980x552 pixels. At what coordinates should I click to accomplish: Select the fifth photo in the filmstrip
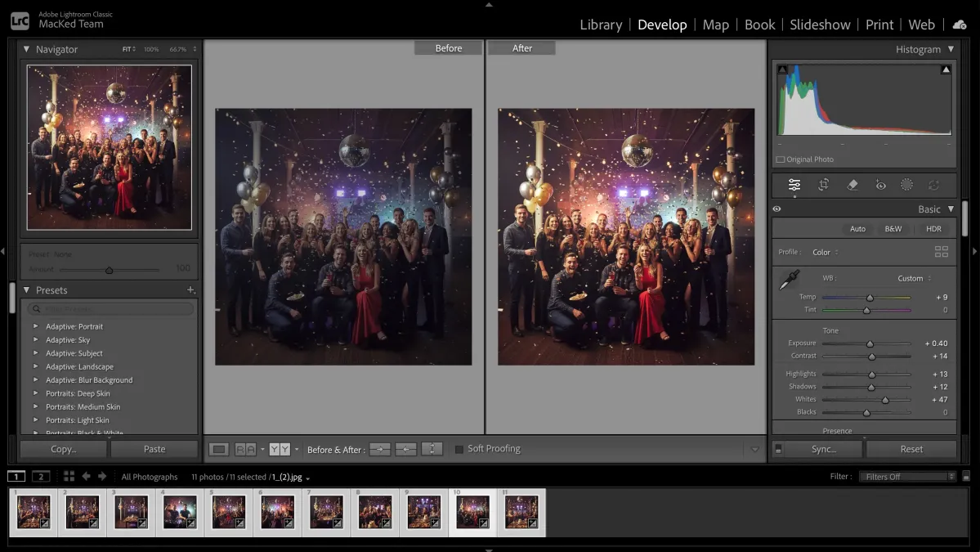pyautogui.click(x=228, y=511)
